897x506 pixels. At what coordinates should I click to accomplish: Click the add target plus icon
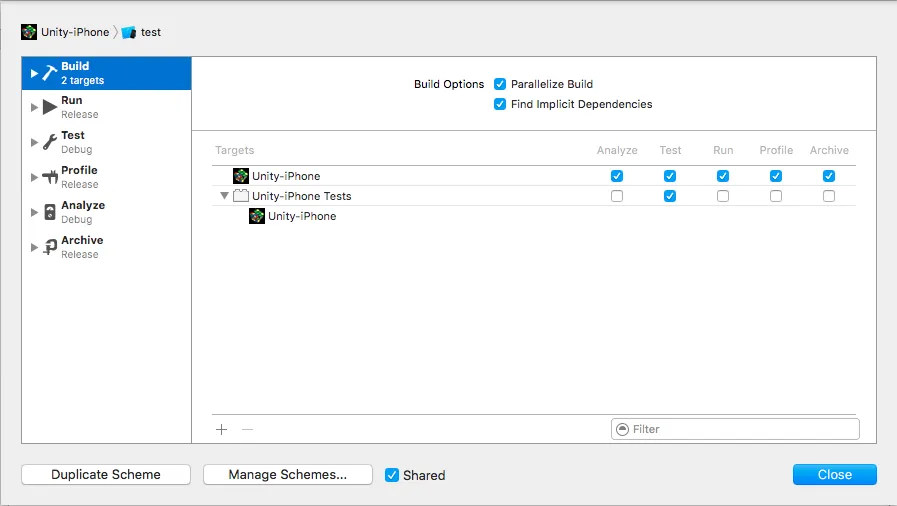coord(222,429)
